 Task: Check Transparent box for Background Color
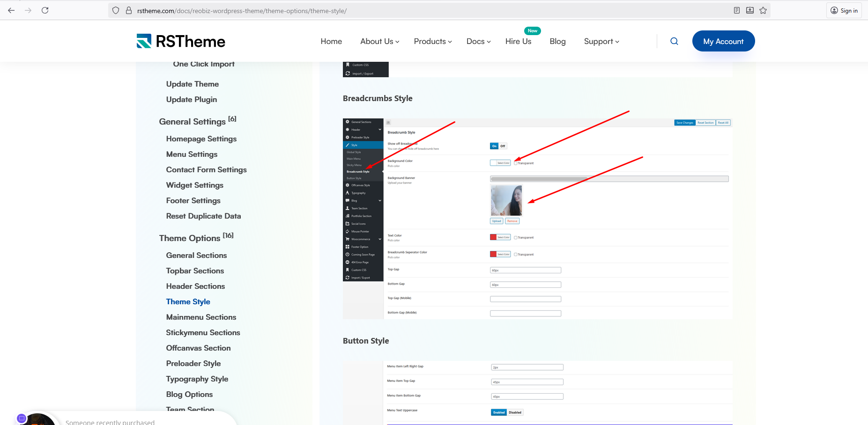point(516,163)
